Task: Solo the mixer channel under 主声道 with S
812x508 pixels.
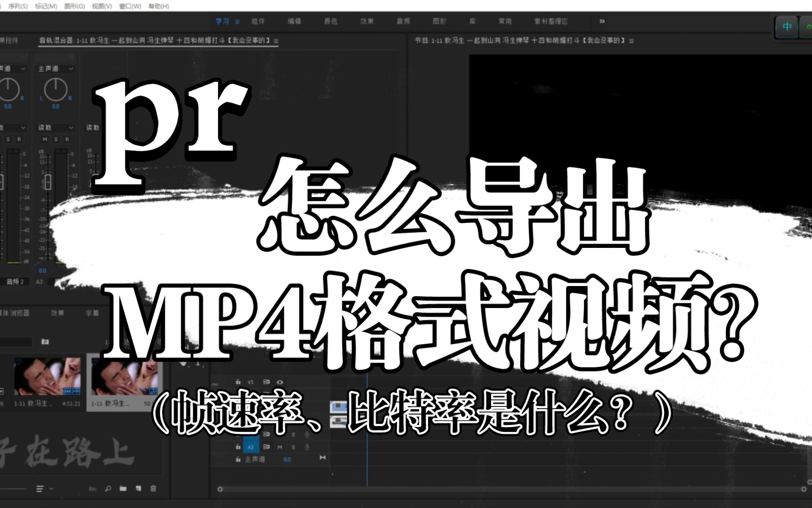Action: pyautogui.click(x=56, y=139)
